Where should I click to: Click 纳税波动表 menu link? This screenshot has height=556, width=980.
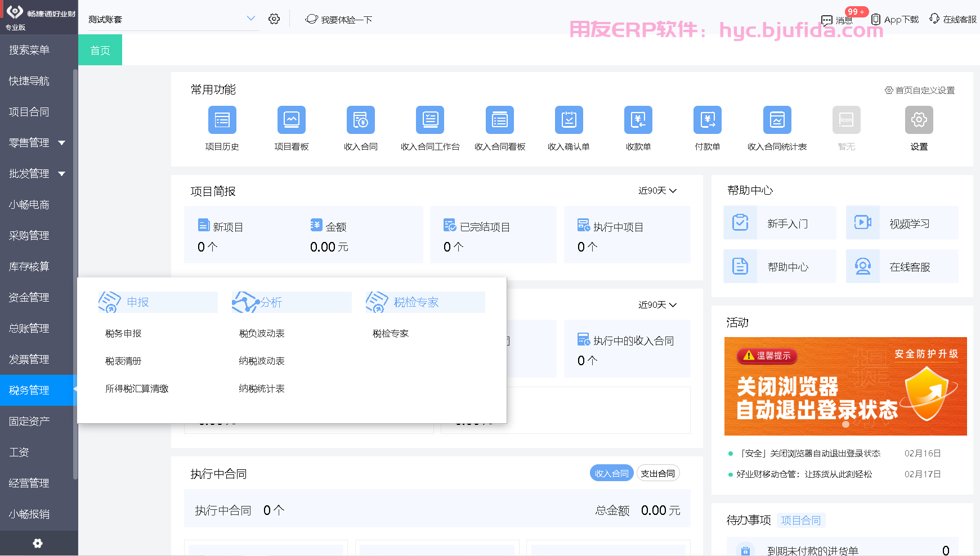[x=262, y=361]
